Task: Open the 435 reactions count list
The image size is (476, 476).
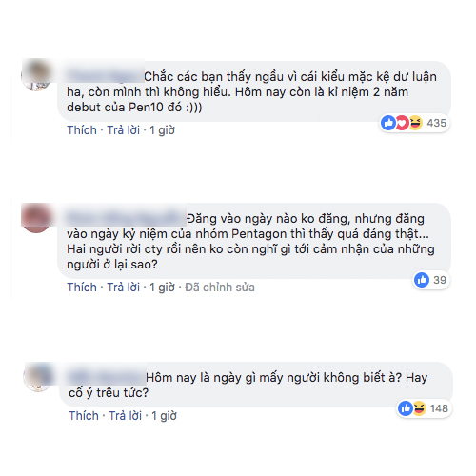Action: coord(436,123)
